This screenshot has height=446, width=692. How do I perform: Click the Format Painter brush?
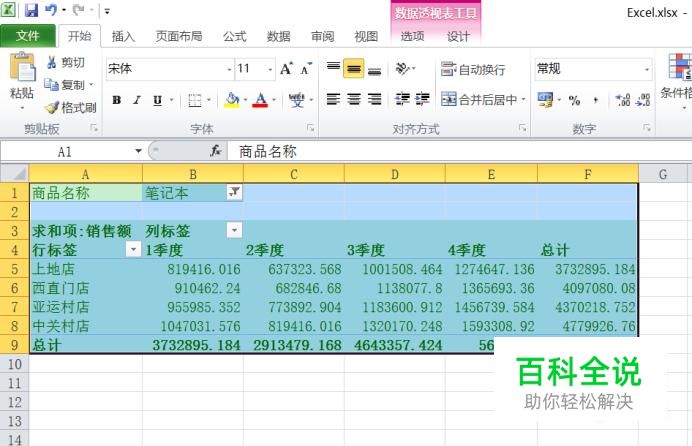coord(71,108)
